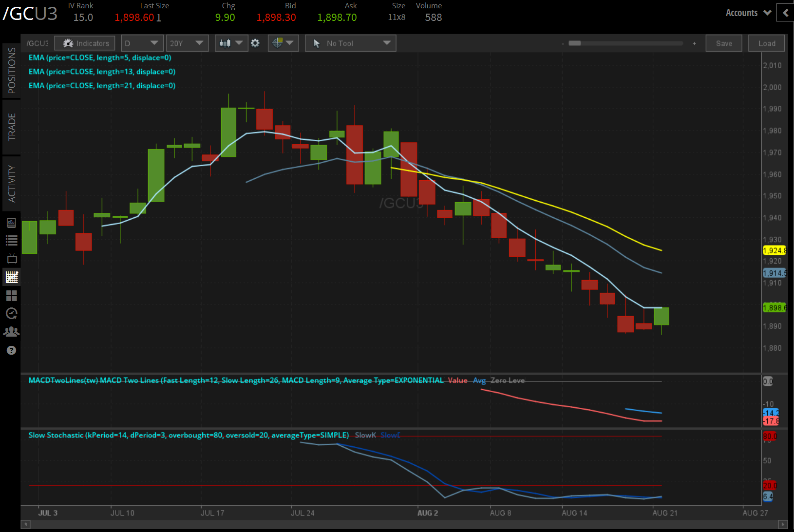This screenshot has width=794, height=532.
Task: Click the JUL 17 date label
Action: [x=212, y=513]
